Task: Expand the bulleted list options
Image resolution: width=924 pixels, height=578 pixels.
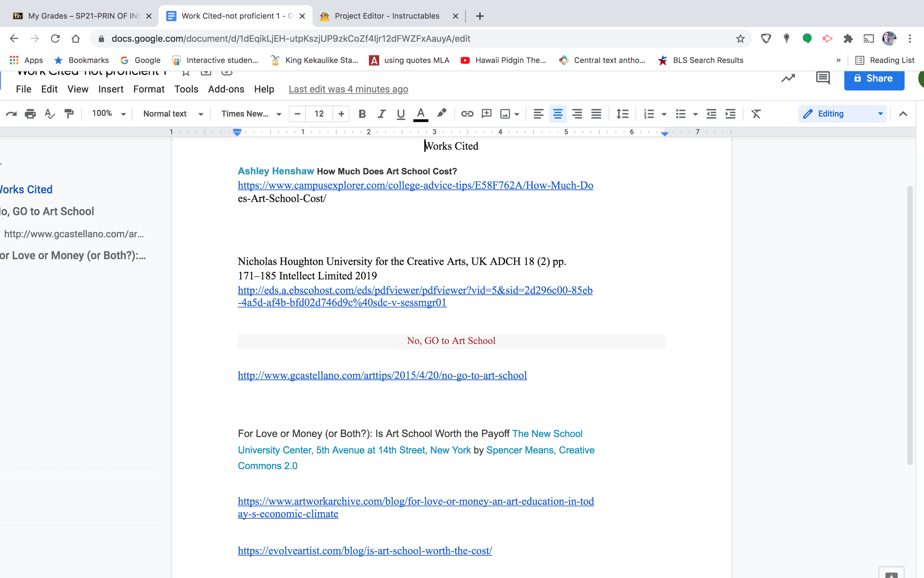Action: (695, 114)
